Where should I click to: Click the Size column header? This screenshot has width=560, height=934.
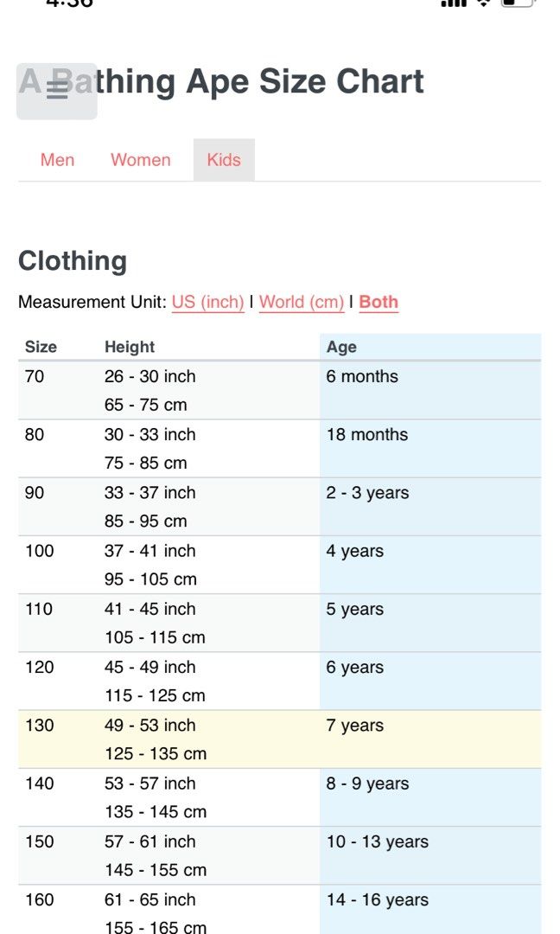pos(41,347)
